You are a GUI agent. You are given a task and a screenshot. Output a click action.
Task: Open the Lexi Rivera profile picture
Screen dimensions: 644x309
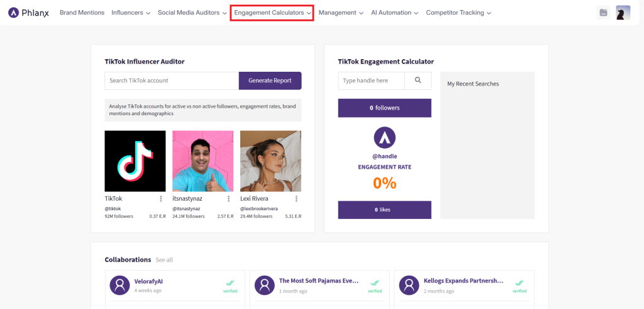tap(270, 161)
